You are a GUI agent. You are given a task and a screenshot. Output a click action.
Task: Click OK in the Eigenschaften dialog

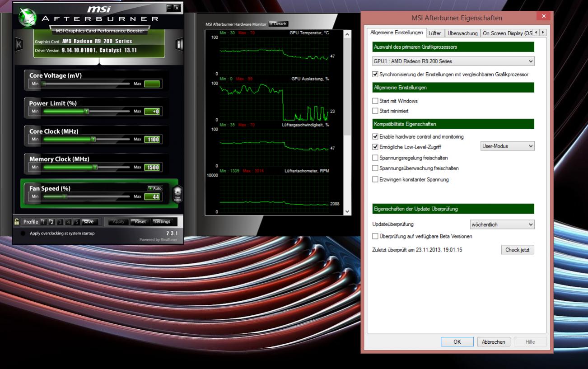457,342
